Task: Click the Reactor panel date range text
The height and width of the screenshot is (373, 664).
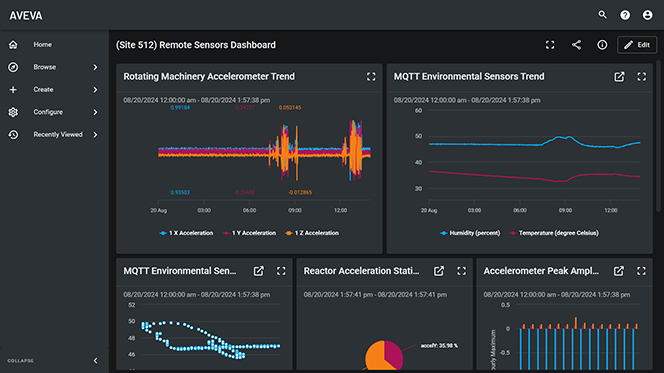Action: point(375,295)
